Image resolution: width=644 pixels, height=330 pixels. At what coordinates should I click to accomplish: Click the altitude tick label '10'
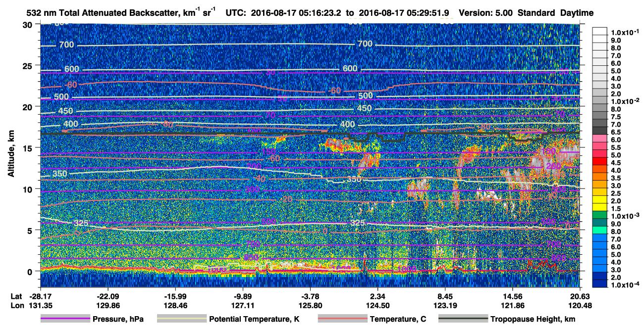point(28,189)
